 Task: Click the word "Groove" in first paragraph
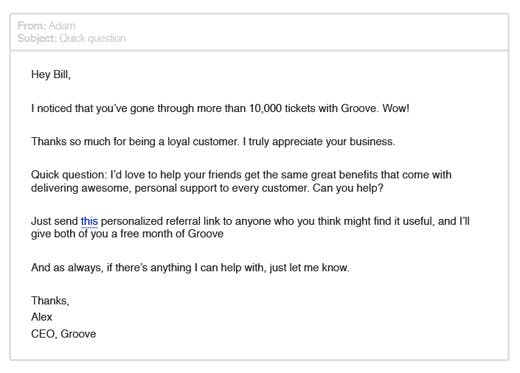point(358,108)
